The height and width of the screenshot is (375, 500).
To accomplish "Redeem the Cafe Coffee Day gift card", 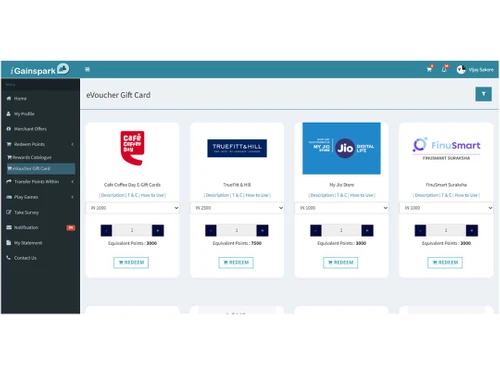I will 131,263.
